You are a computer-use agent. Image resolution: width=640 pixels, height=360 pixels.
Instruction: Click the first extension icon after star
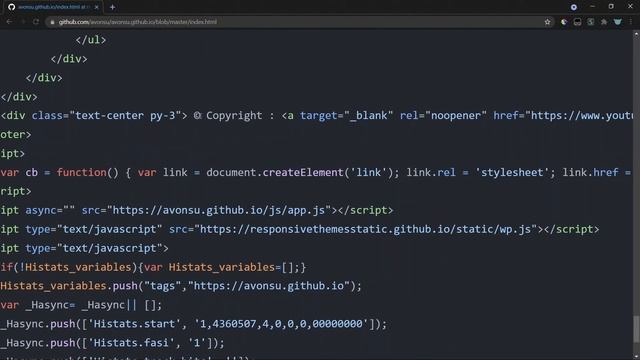pyautogui.click(x=564, y=22)
